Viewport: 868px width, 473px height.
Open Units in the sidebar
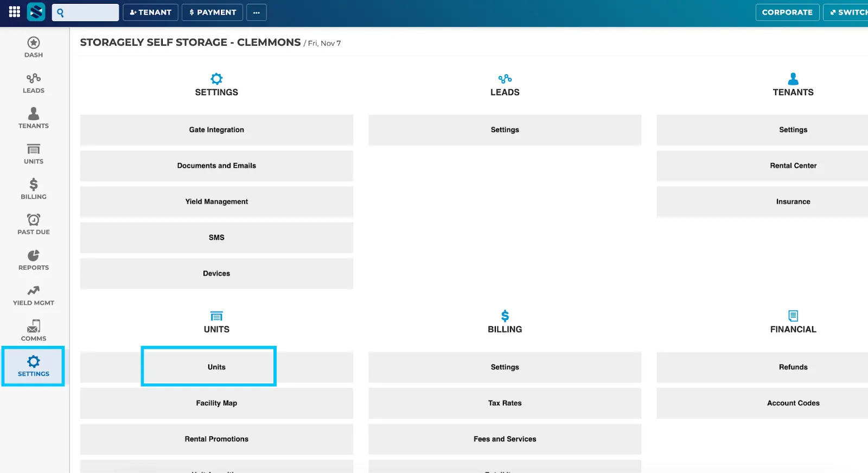[x=34, y=154]
